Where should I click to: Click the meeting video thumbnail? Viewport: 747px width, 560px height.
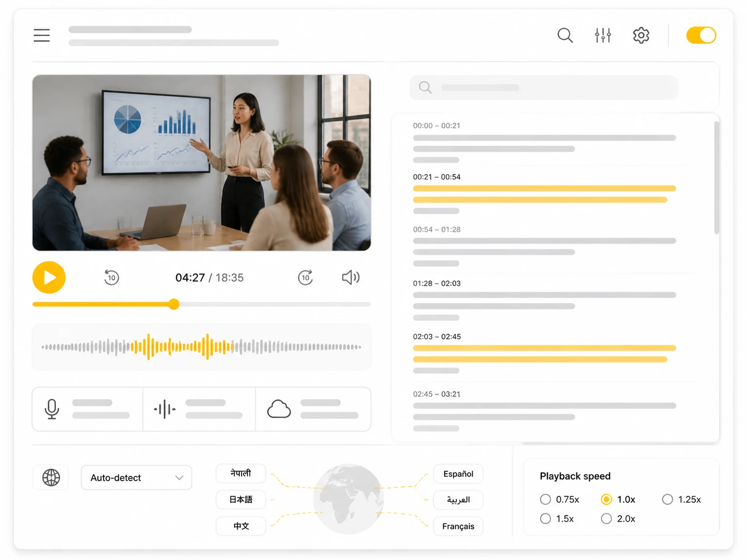point(201,163)
